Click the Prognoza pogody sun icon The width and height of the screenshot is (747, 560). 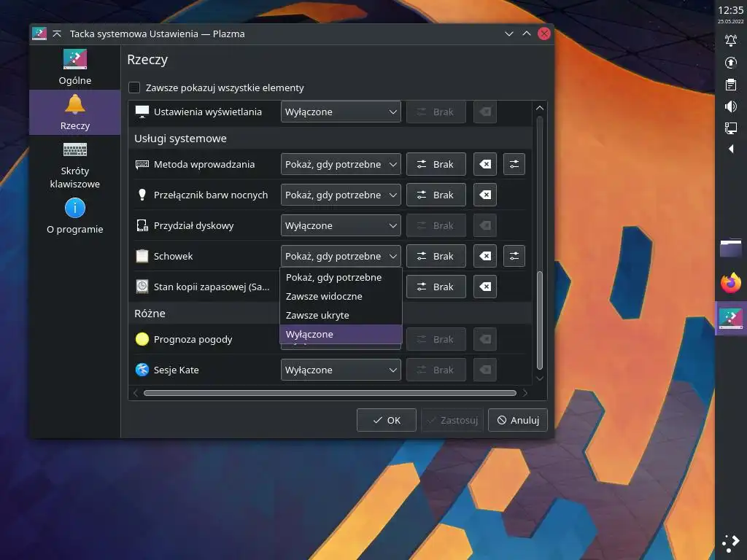point(142,339)
